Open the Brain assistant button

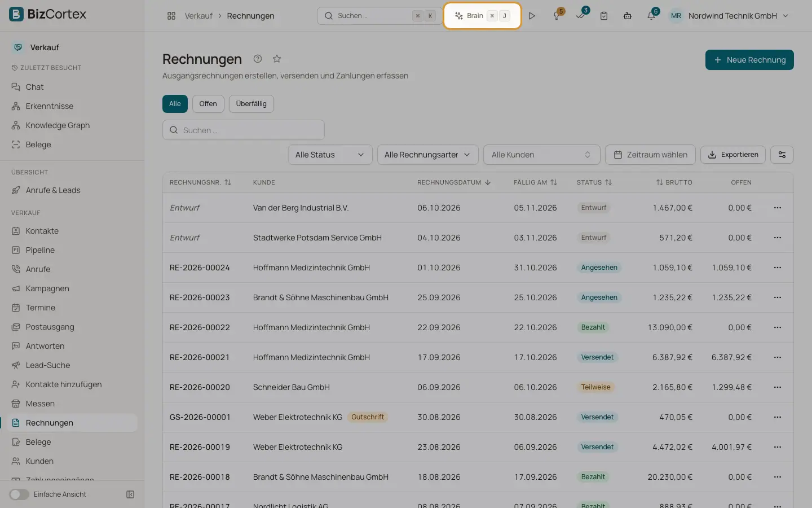pos(482,16)
